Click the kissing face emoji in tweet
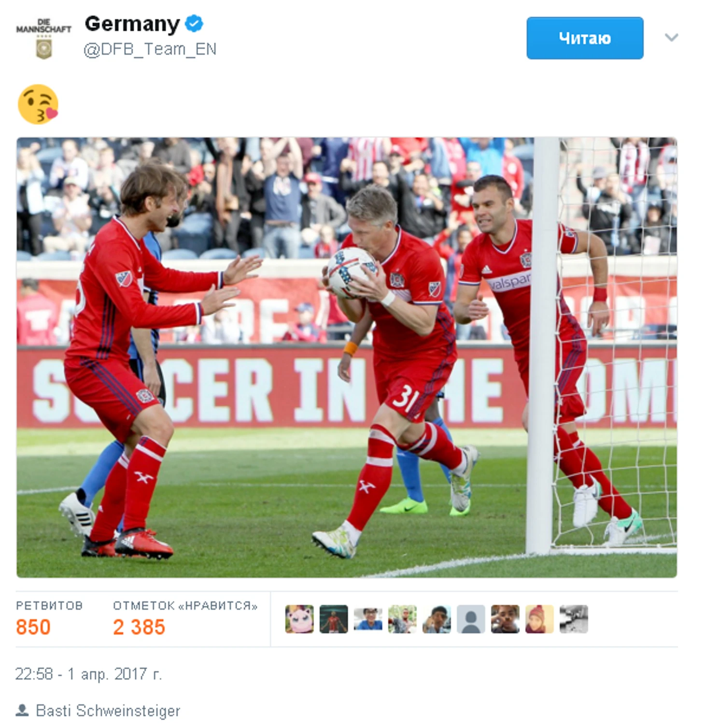705x728 pixels. pyautogui.click(x=38, y=104)
